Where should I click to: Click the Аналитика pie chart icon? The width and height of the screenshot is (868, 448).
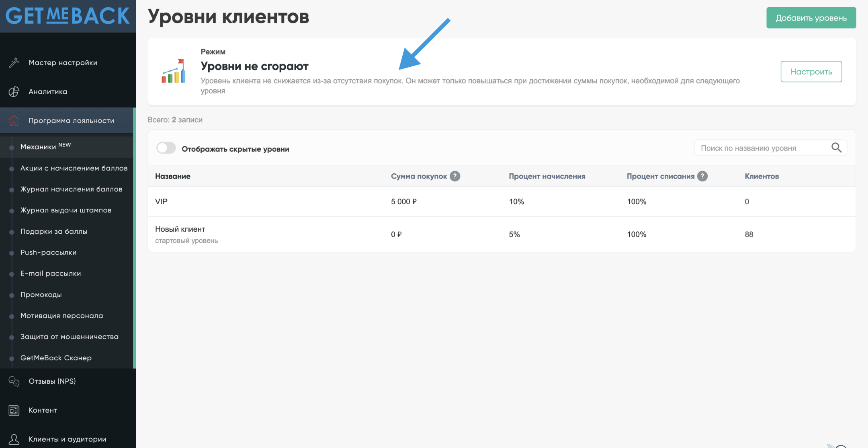click(14, 92)
